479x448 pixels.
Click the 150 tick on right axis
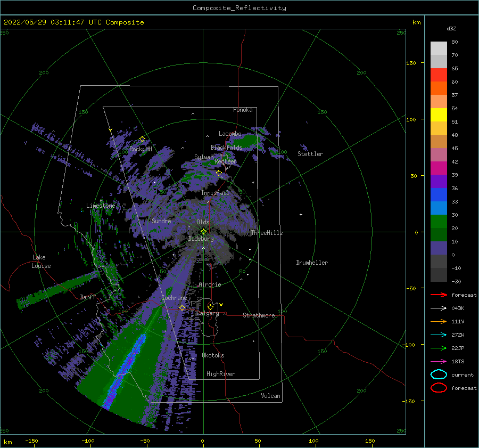coord(411,63)
